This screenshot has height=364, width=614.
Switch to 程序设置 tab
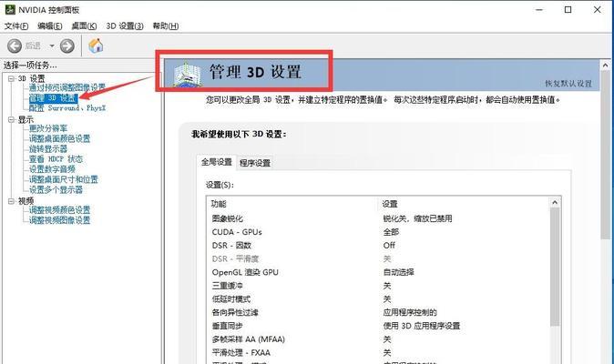click(x=255, y=163)
